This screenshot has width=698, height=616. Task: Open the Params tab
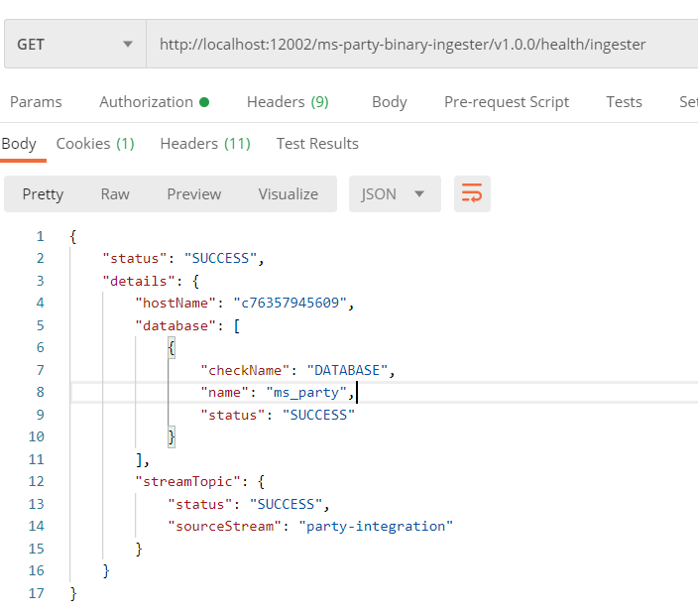coord(36,102)
